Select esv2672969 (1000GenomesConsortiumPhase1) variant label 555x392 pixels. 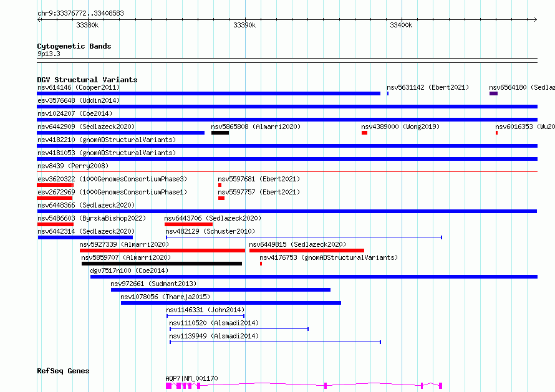pos(112,192)
